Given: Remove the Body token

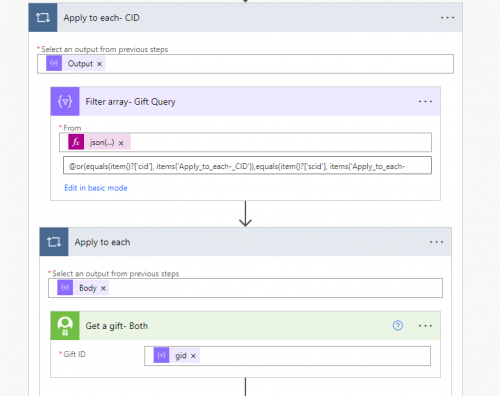Looking at the screenshot, I should [x=103, y=288].
